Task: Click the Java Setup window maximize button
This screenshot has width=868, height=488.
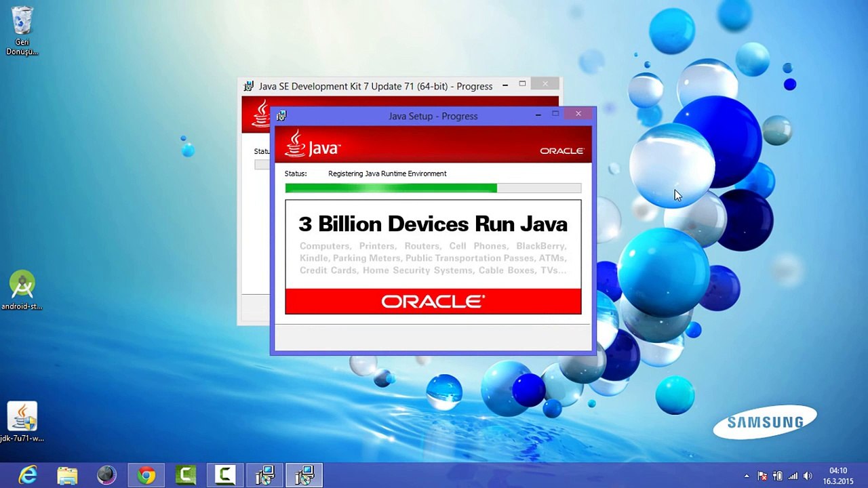Action: coord(555,114)
